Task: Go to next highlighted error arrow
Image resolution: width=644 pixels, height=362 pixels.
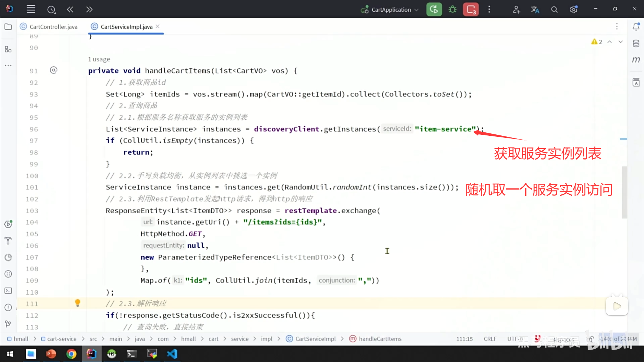Action: [621, 42]
